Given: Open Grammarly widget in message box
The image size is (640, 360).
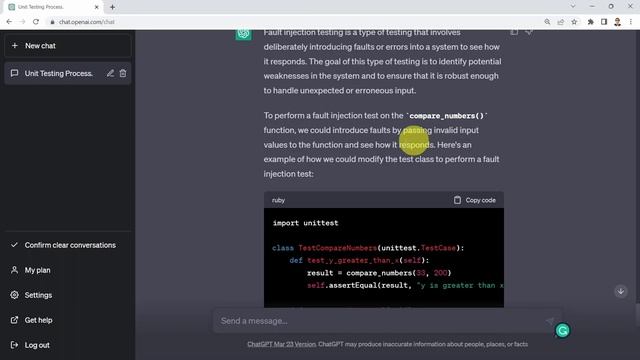Looking at the screenshot, I should 562,330.
